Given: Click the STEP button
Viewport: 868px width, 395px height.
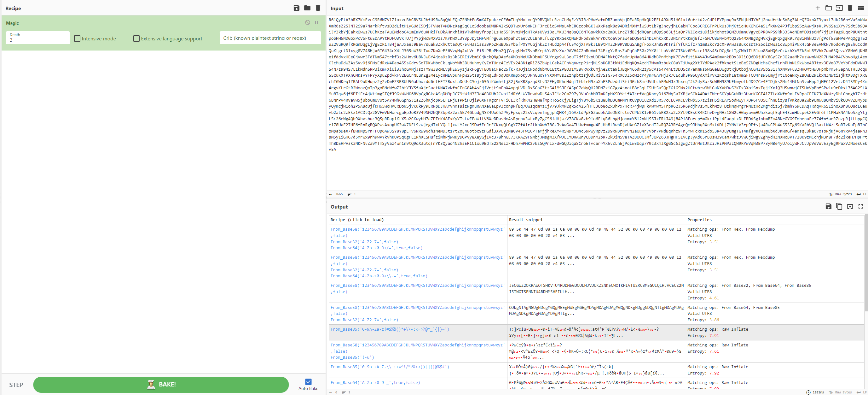Looking at the screenshot, I should tap(16, 385).
